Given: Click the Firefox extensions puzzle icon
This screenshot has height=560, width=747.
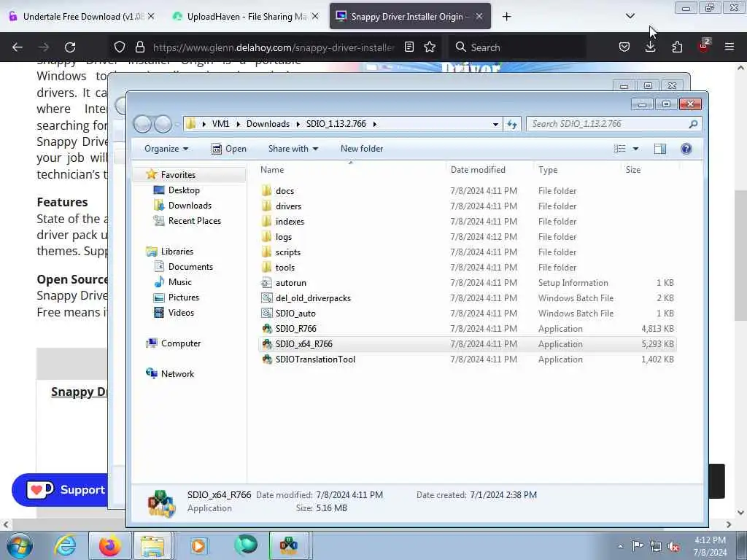Looking at the screenshot, I should click(x=676, y=47).
